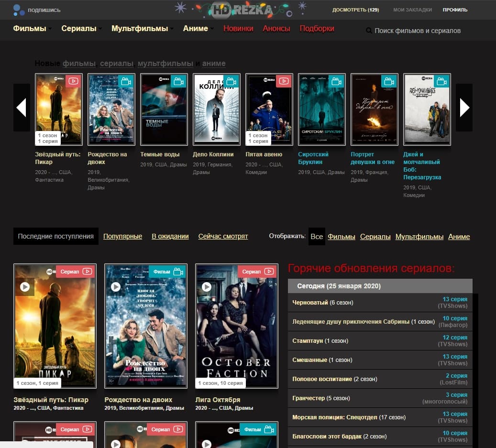Open Досмотреть (129) list
The image size is (496, 448).
(x=355, y=10)
